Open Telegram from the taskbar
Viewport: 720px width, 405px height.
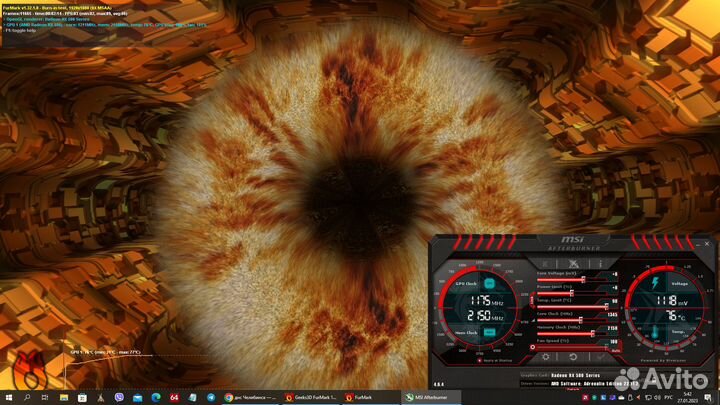[x=211, y=397]
